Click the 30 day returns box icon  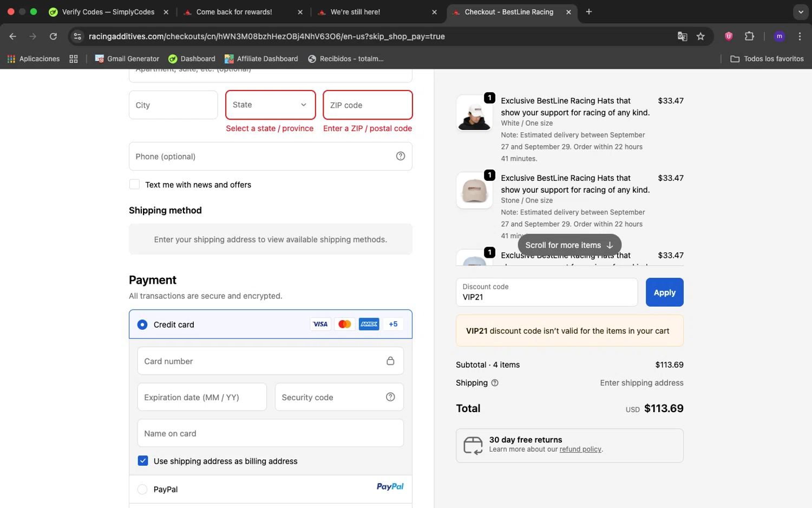(473, 446)
